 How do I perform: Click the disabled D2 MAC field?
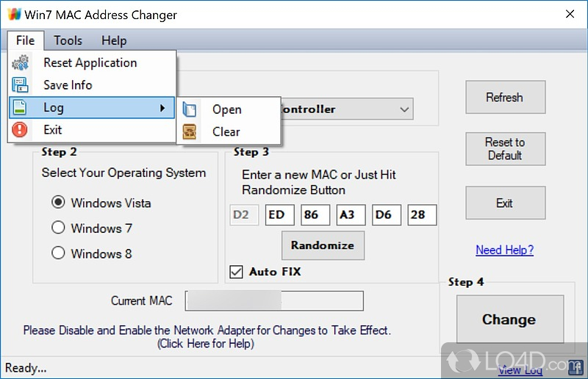(244, 214)
